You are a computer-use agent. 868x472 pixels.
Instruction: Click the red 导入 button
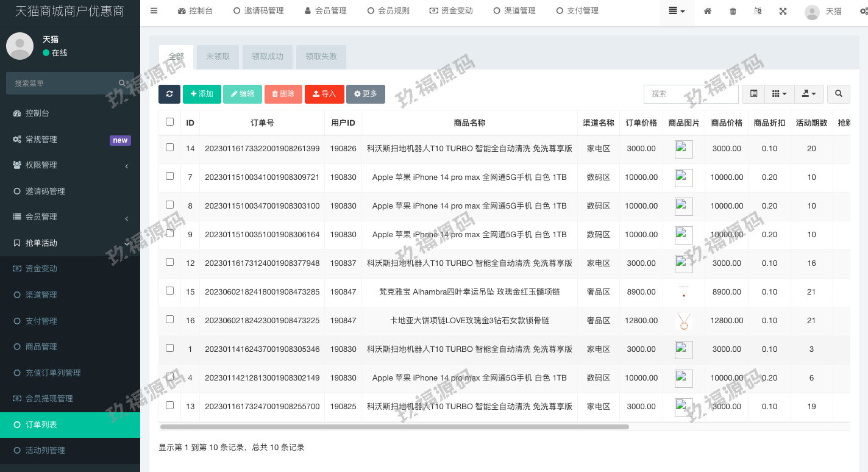(x=324, y=94)
